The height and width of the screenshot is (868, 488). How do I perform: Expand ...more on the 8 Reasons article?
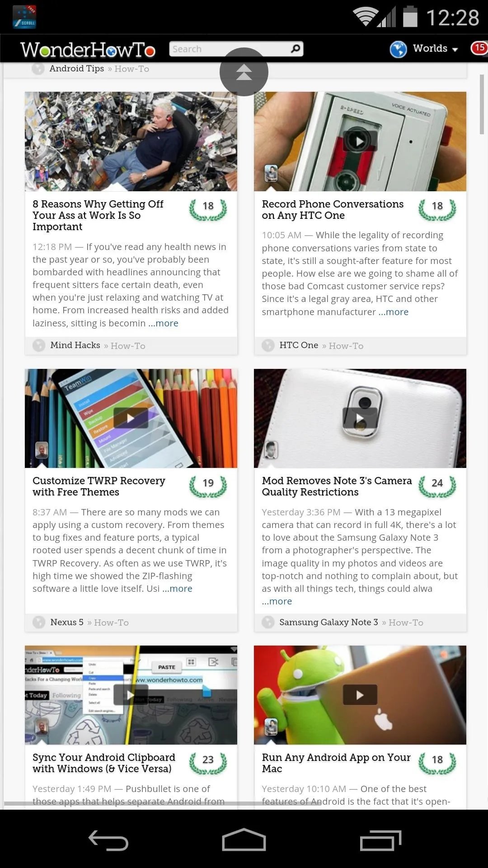click(x=163, y=323)
